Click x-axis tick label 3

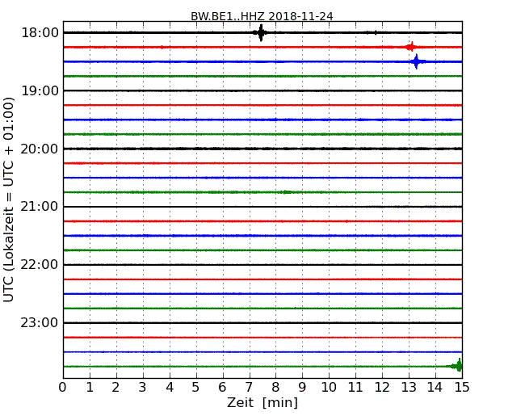point(143,387)
